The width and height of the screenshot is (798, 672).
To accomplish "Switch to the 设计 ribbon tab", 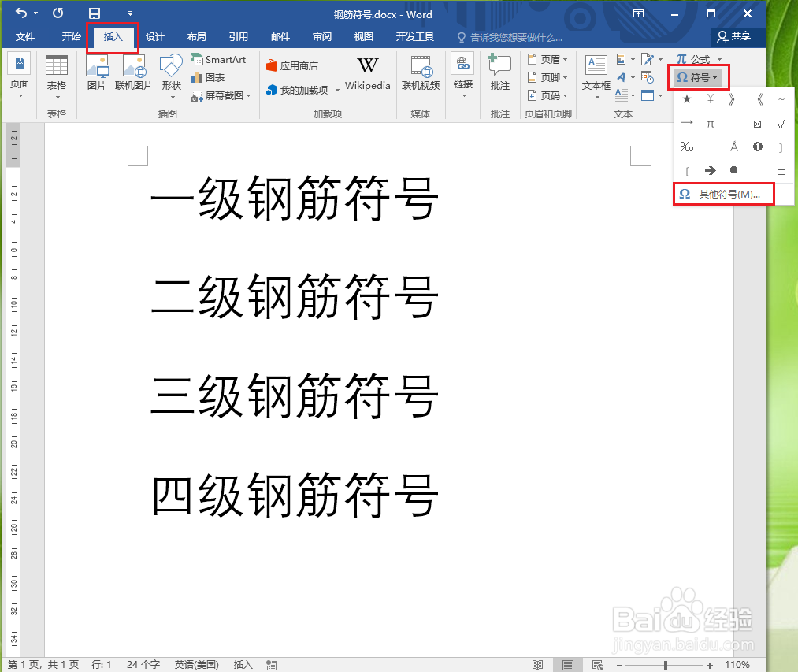I will [x=154, y=36].
